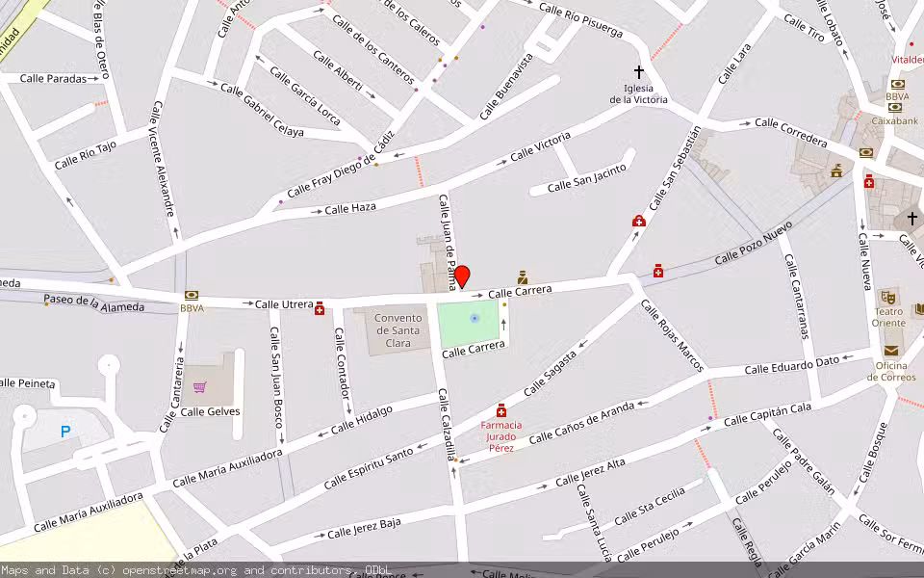Click the pharmacy cross on Calle Utrera
Image resolution: width=924 pixels, height=578 pixels.
point(320,309)
